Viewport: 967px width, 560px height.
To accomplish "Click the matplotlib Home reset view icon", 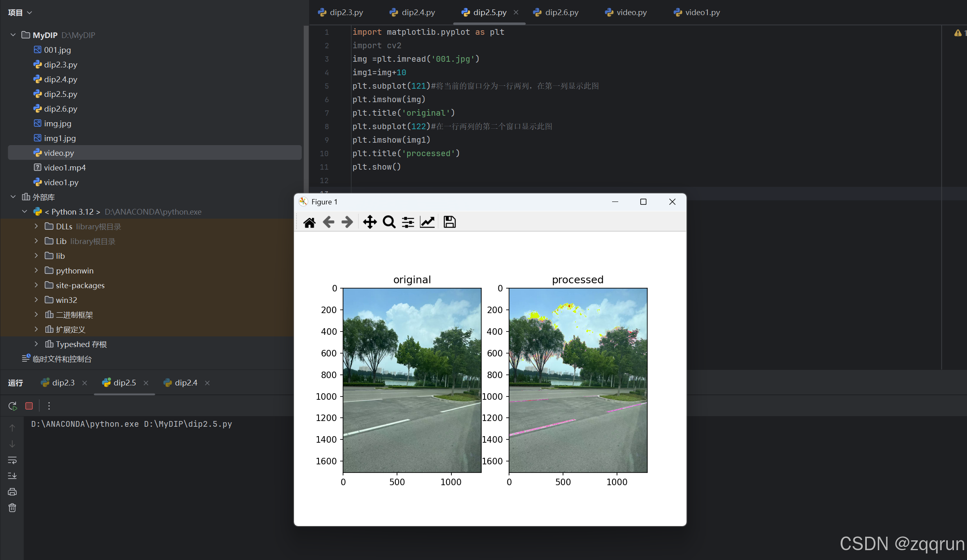I will 309,222.
